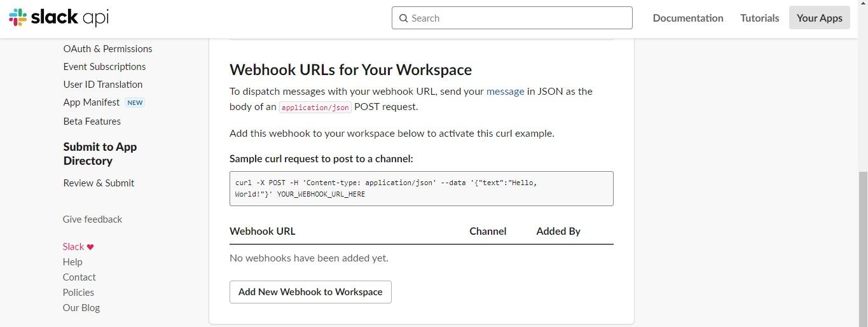Click the 'Submit to App Directory' sidebar heading

pyautogui.click(x=100, y=154)
